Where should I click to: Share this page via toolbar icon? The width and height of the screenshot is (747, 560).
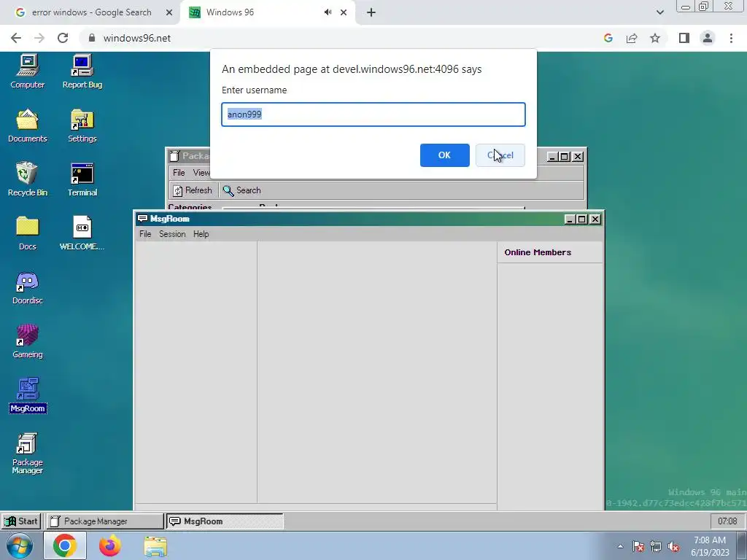(632, 38)
